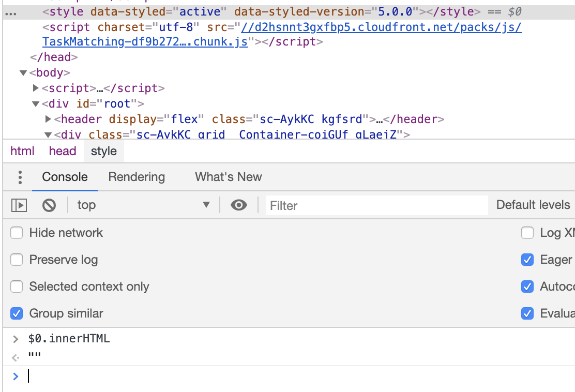The width and height of the screenshot is (575, 392).
Task: Select the style data-styled active element row
Action: 289,12
